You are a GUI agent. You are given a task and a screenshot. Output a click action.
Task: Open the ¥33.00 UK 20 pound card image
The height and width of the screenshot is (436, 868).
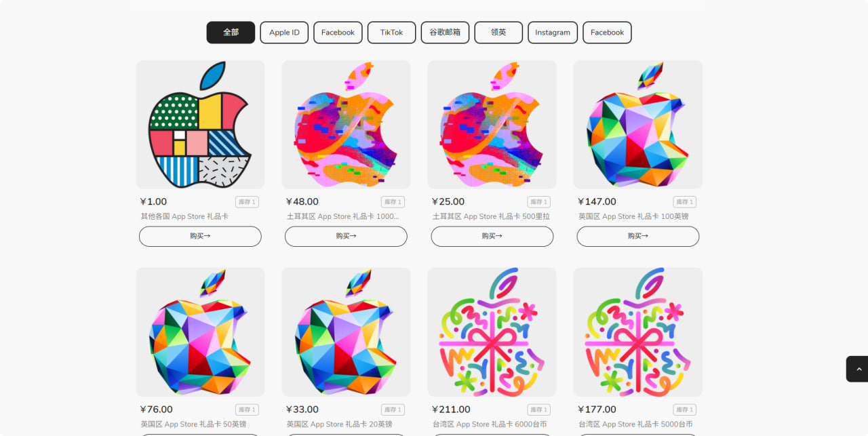click(346, 332)
